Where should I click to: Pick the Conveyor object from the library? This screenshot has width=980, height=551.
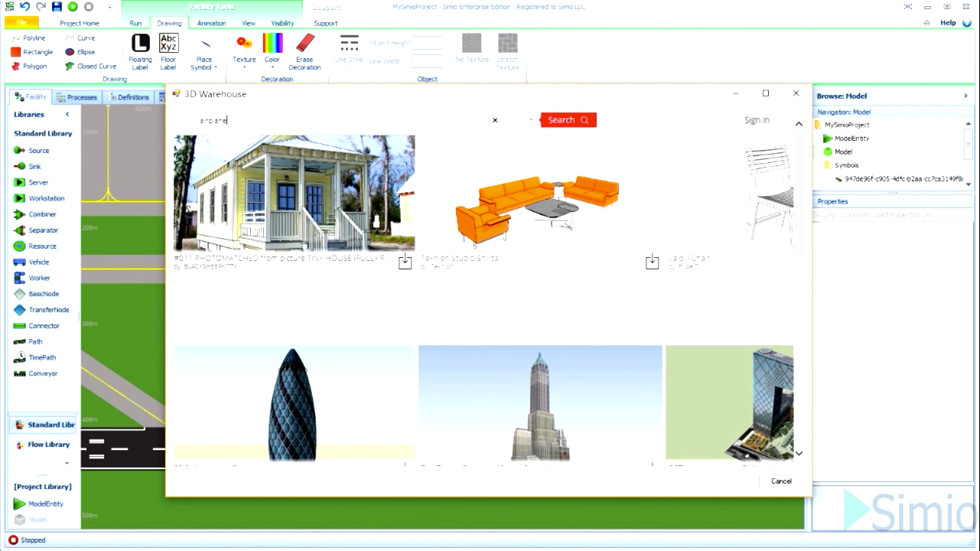[43, 373]
